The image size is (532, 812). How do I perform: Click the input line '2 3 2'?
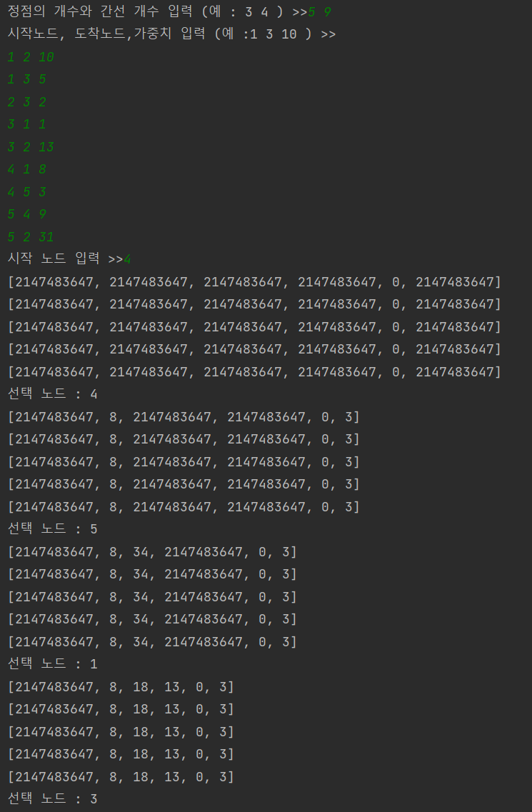click(x=27, y=102)
